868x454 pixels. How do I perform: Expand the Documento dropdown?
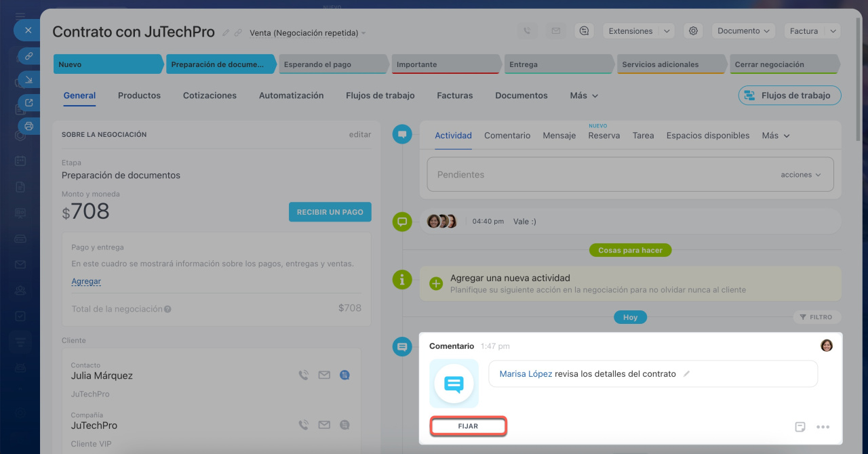(x=744, y=31)
